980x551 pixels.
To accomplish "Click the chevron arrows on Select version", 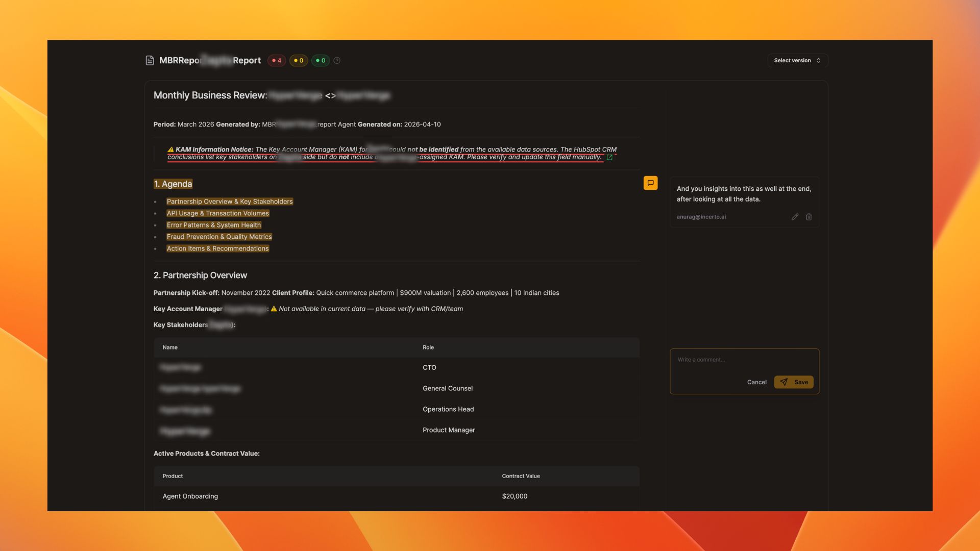I will tap(819, 61).
